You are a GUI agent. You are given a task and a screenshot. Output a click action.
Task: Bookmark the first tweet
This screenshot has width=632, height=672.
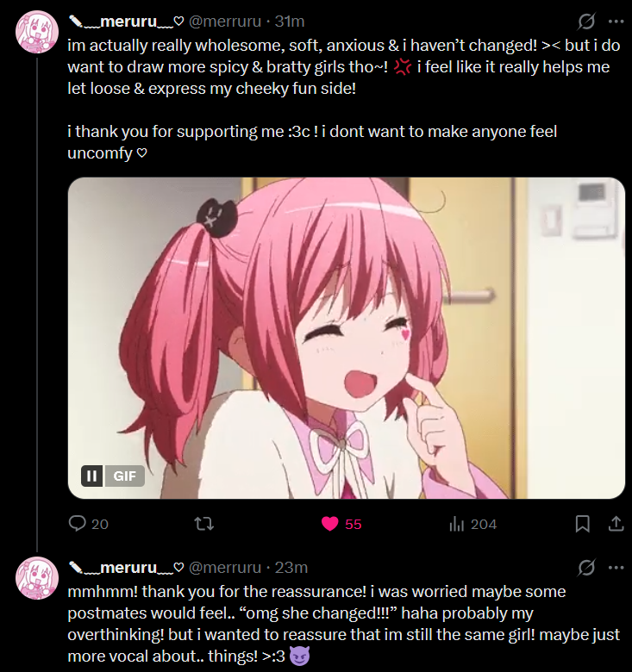(582, 524)
